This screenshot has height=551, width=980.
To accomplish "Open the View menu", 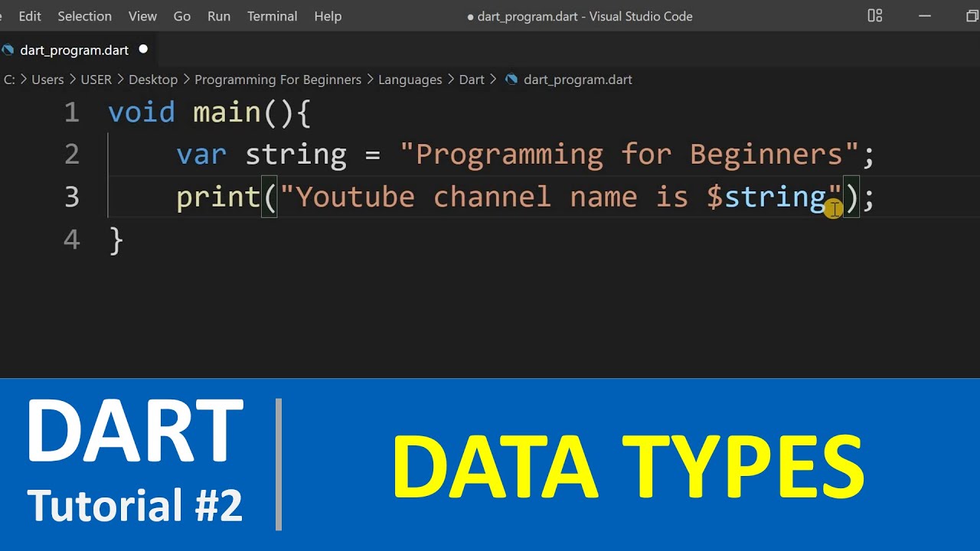I will pos(142,16).
